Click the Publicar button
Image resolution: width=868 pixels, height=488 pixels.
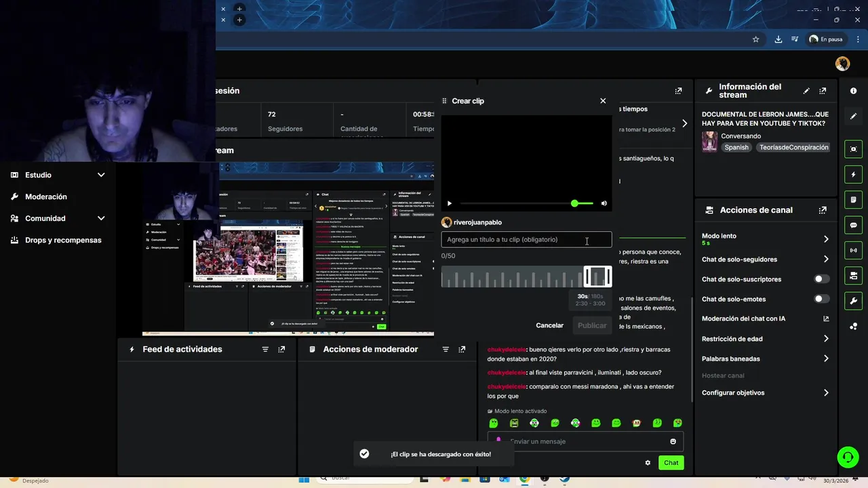[x=592, y=325]
